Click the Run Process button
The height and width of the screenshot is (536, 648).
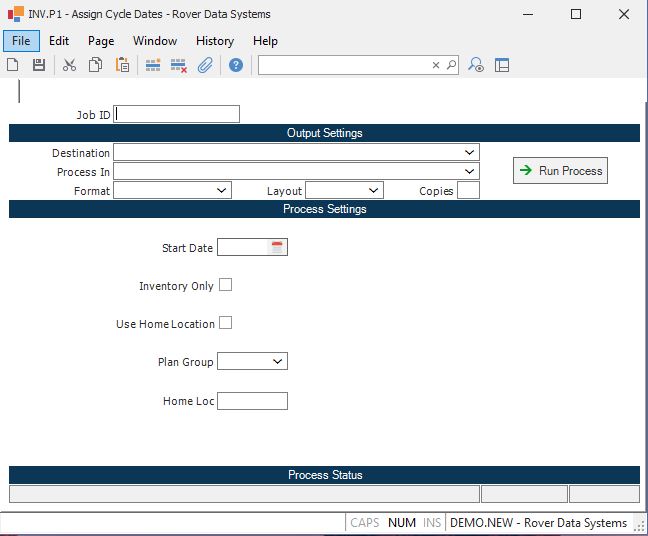(x=560, y=171)
